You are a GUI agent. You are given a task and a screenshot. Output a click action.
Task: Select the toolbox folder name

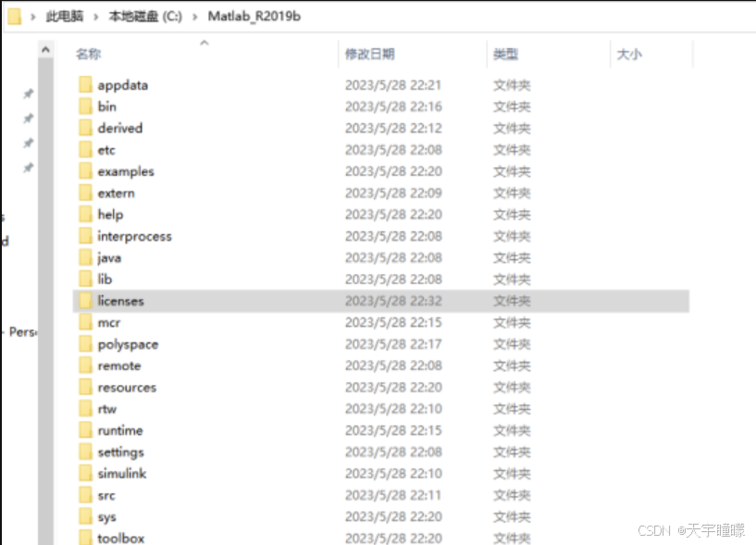pyautogui.click(x=120, y=538)
